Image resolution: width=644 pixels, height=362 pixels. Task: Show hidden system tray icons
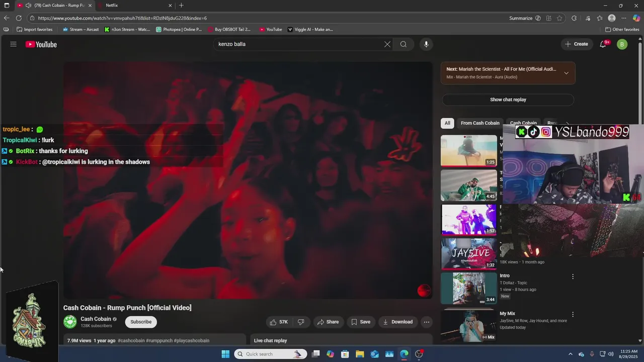click(570, 354)
